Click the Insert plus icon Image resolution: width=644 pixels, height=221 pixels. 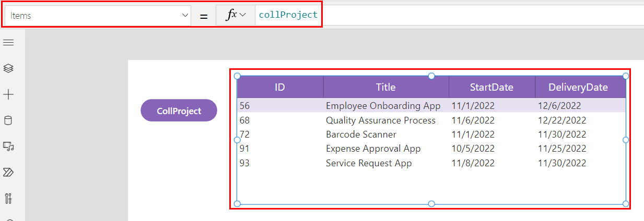click(x=8, y=94)
